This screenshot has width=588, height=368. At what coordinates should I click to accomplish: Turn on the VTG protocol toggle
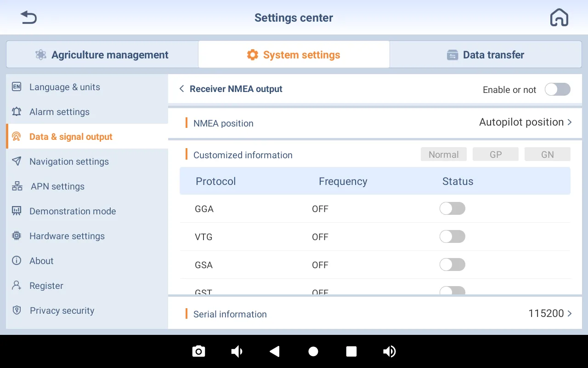coord(452,237)
